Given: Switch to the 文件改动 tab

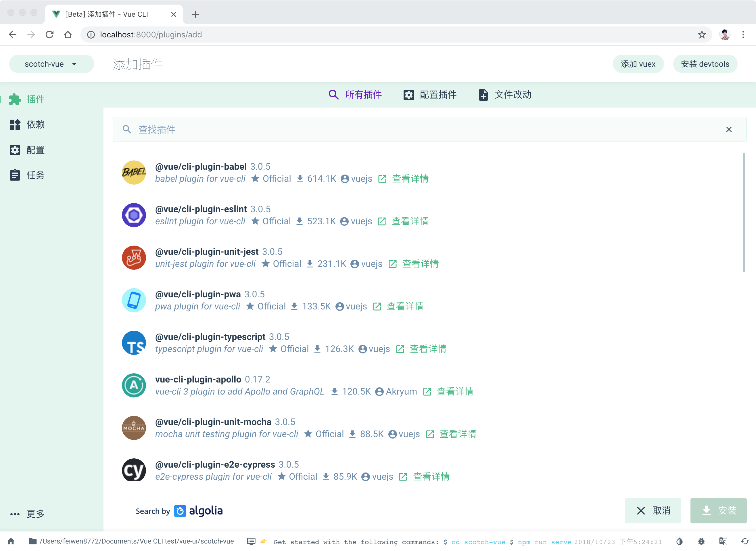Looking at the screenshot, I should pyautogui.click(x=505, y=95).
